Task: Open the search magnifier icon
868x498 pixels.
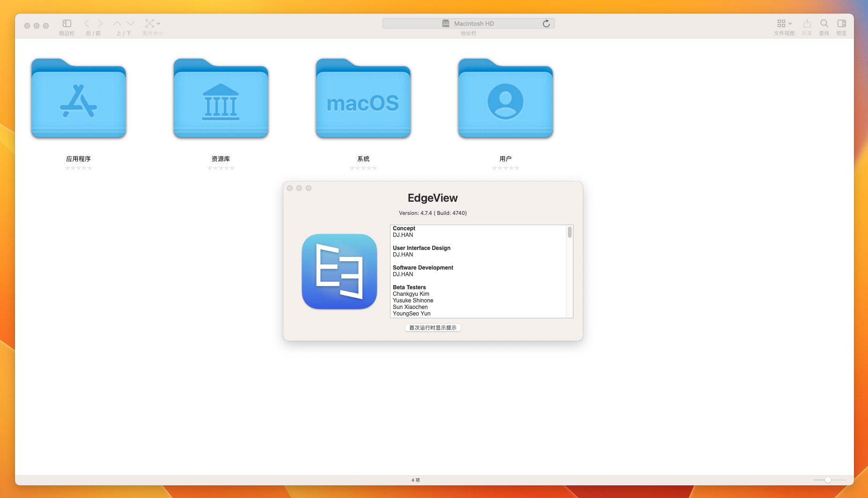Action: [824, 23]
